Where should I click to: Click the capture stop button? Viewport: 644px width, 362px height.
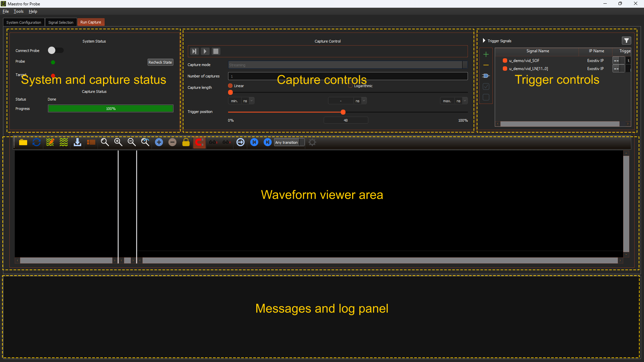tap(216, 51)
